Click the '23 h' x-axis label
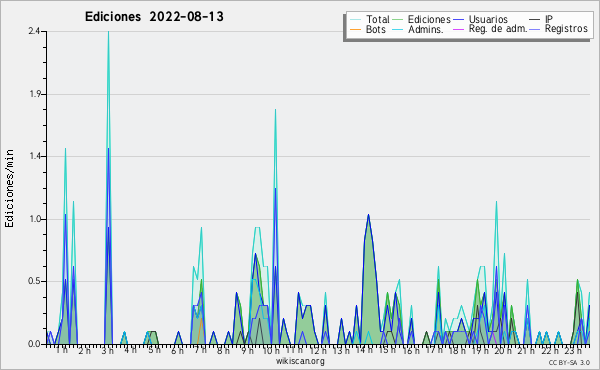Image resolution: width=600 pixels, height=370 pixels. (x=573, y=350)
